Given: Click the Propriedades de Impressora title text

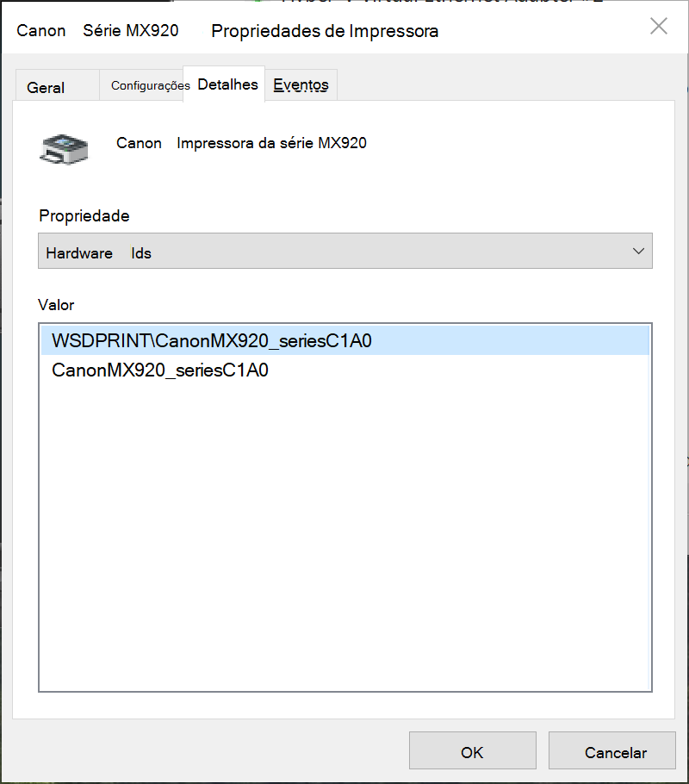Looking at the screenshot, I should coord(325,32).
